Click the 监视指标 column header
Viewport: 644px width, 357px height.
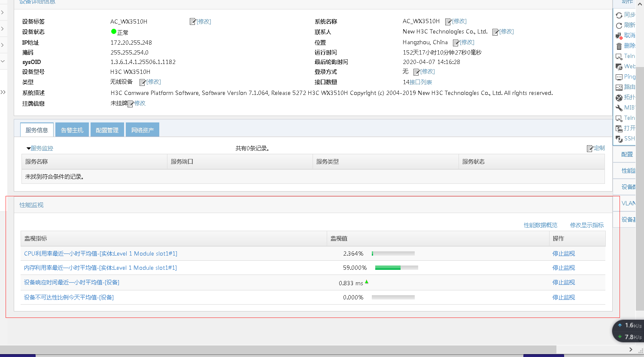click(x=174, y=238)
